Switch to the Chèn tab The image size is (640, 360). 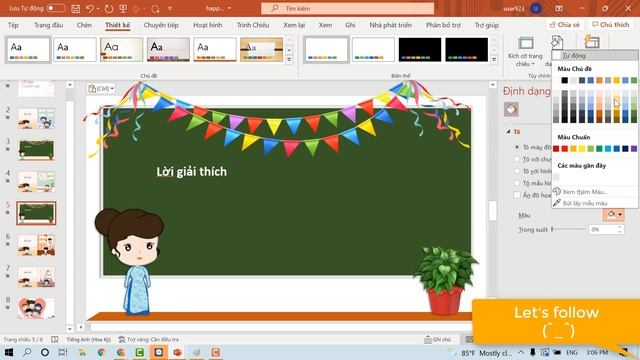click(x=84, y=25)
